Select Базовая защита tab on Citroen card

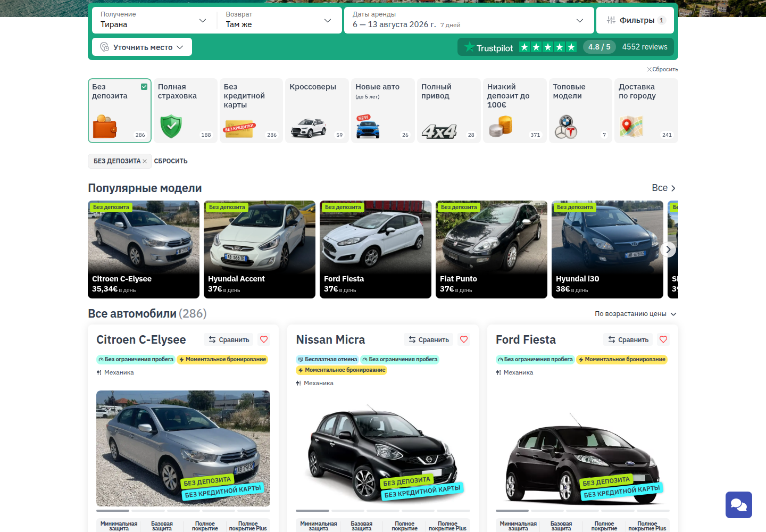tap(162, 526)
